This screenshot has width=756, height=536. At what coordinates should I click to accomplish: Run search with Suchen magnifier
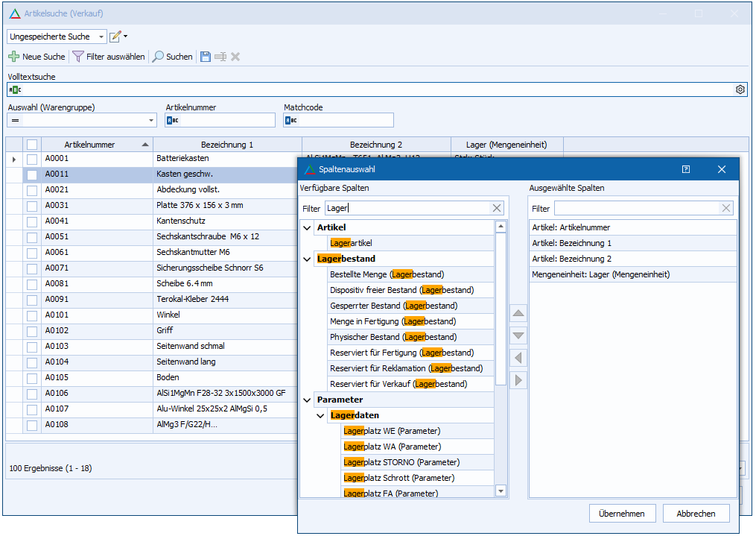(x=158, y=57)
